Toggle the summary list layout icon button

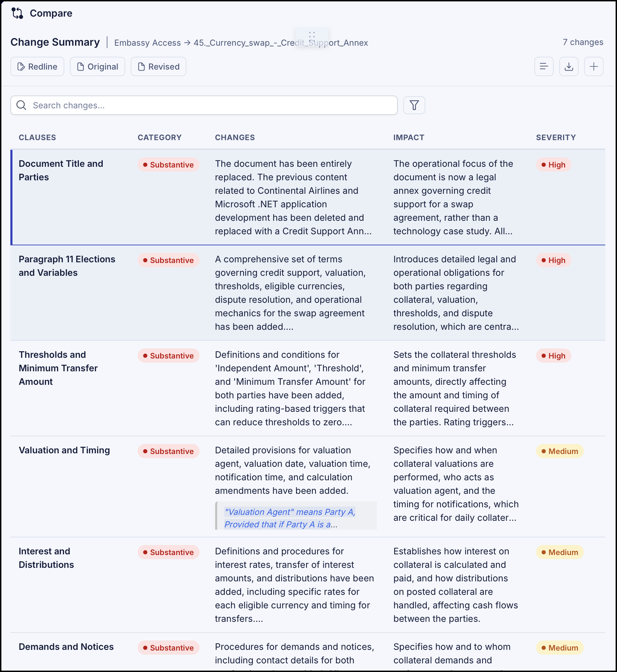544,66
